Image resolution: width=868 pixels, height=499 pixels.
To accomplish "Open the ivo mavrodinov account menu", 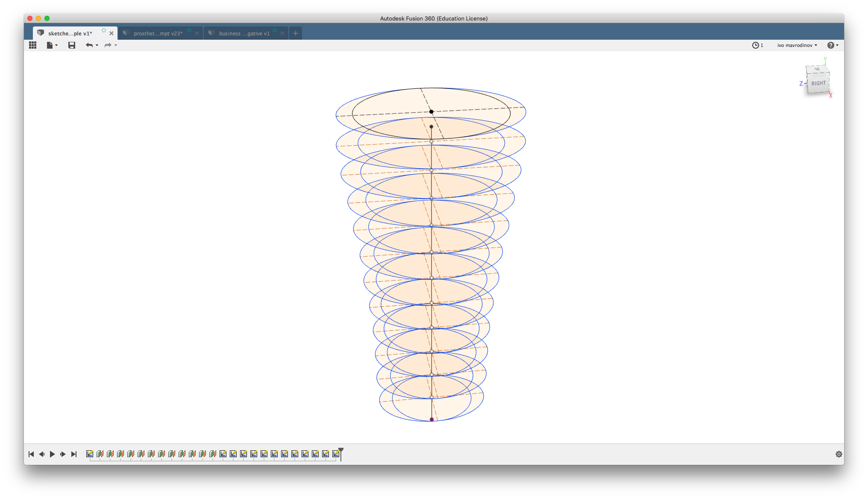I will coord(797,45).
